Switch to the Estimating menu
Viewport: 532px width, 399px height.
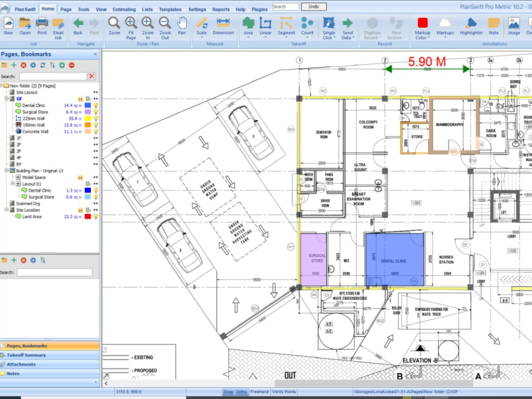[124, 9]
